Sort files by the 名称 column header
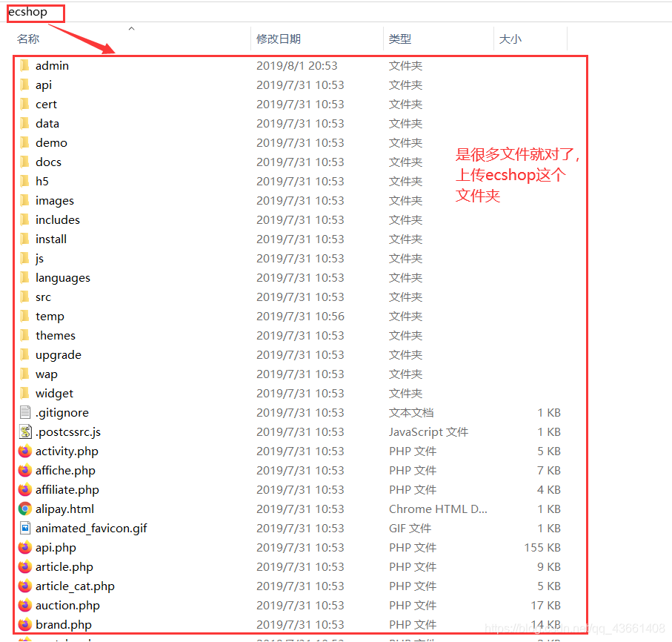The width and height of the screenshot is (672, 642). (x=28, y=39)
